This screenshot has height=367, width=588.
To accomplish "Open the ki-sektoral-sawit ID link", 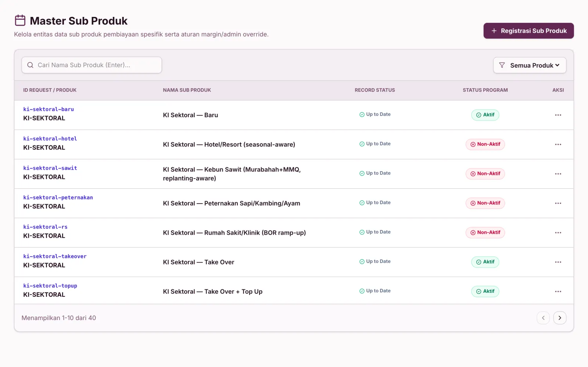I will point(50,168).
